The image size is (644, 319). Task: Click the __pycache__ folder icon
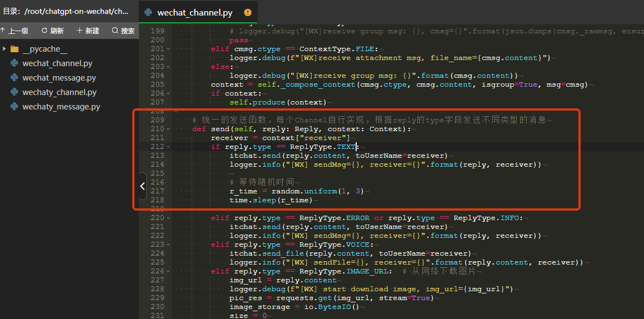pyautogui.click(x=14, y=49)
